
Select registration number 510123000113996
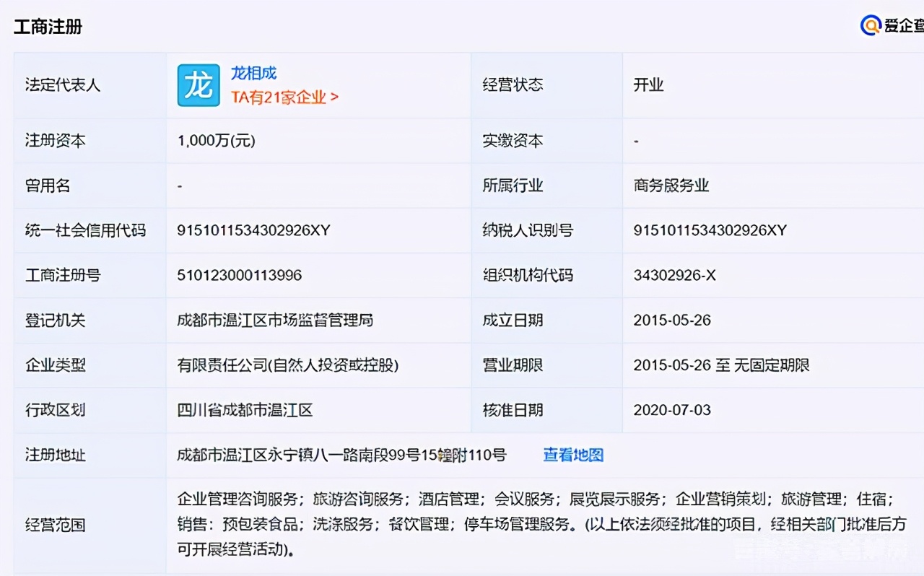pyautogui.click(x=239, y=275)
